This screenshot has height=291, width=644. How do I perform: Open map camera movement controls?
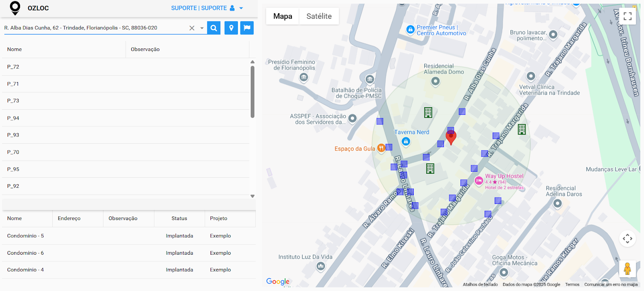coord(627,239)
